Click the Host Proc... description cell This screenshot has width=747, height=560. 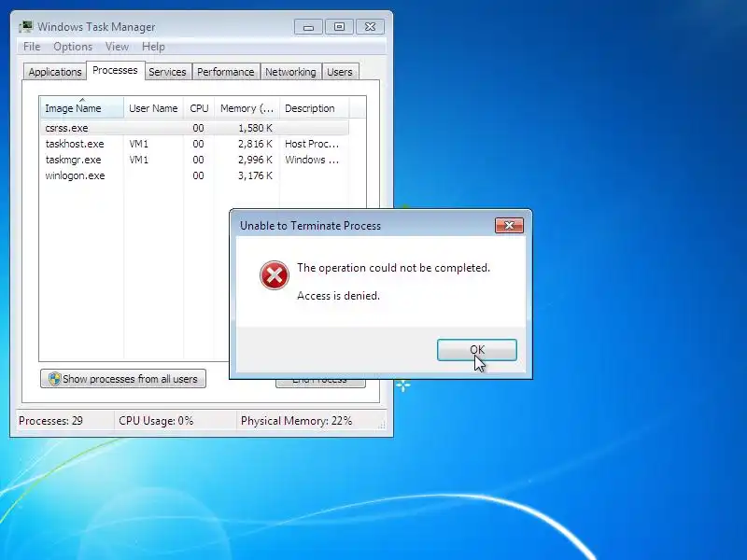point(312,144)
